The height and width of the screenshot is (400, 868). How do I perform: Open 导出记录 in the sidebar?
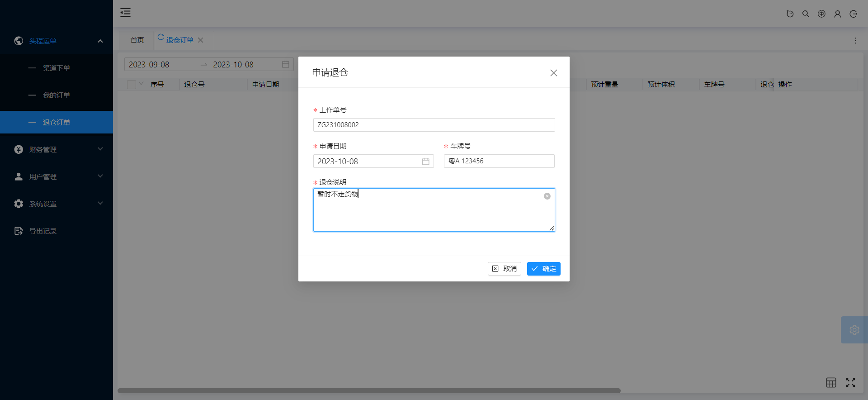point(57,231)
